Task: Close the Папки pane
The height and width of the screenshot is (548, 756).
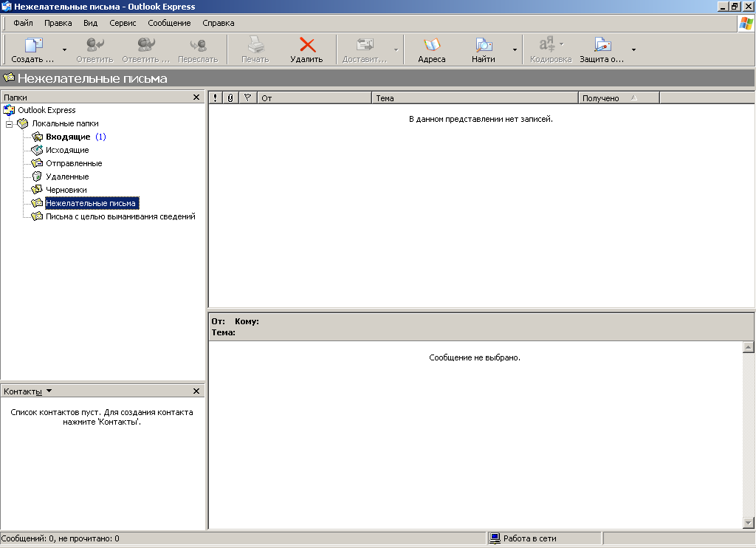Action: 196,97
